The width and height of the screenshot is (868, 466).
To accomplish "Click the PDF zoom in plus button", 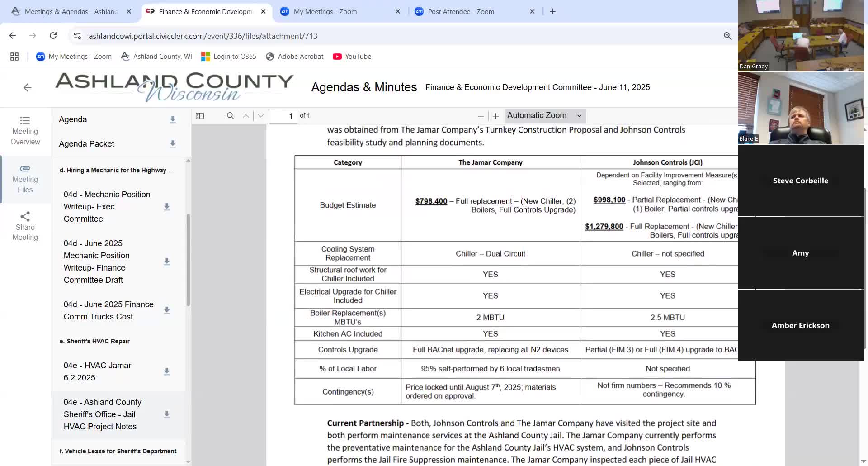I will pyautogui.click(x=495, y=116).
